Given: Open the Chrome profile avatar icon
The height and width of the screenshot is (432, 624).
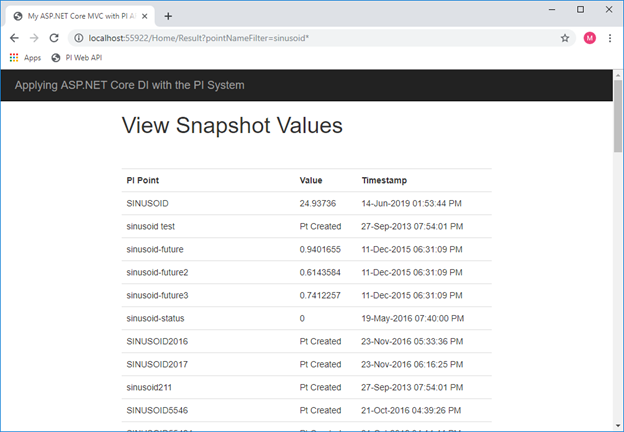Looking at the screenshot, I should (589, 38).
